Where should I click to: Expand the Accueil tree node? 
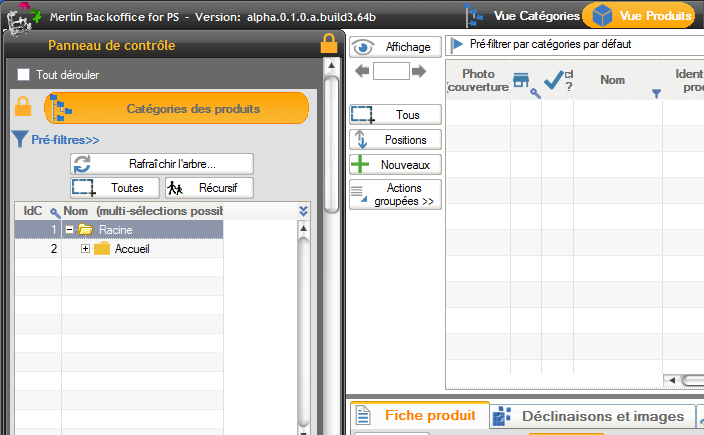(85, 248)
